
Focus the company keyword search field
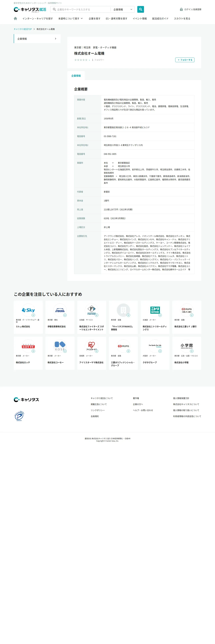point(80,10)
